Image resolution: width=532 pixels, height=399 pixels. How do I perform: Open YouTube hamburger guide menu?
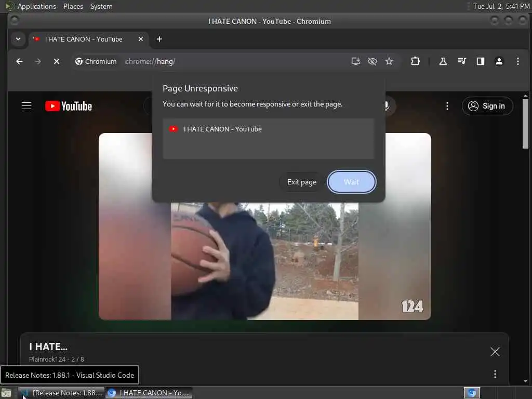[26, 106]
